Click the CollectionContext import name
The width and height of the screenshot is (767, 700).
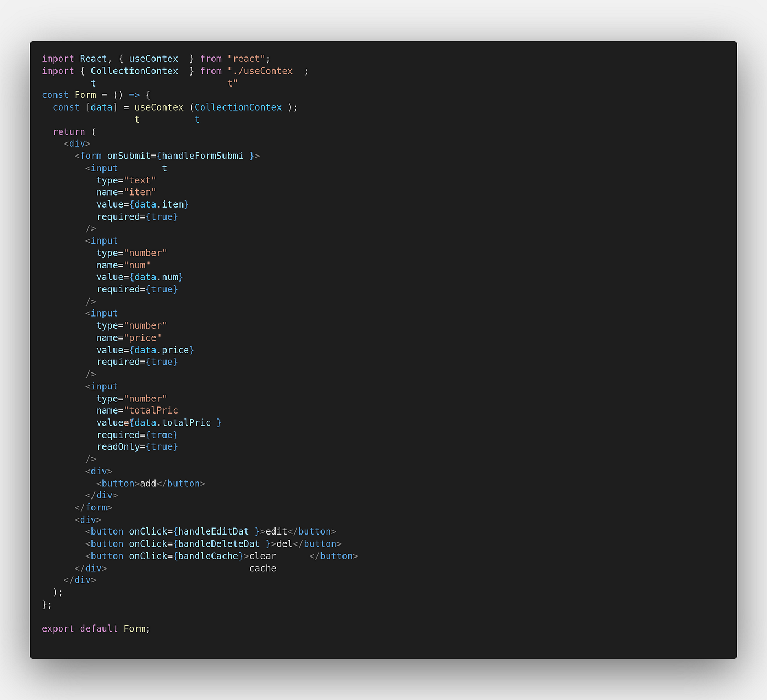coord(134,71)
